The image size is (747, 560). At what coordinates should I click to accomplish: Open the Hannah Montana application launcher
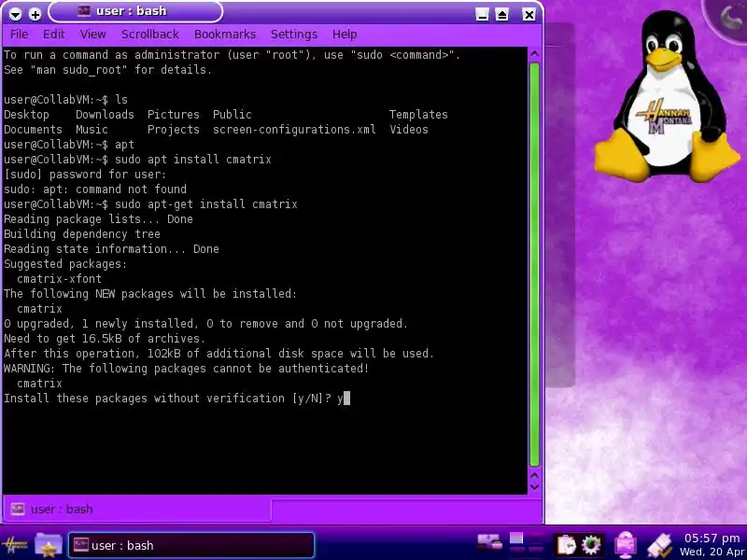click(15, 545)
